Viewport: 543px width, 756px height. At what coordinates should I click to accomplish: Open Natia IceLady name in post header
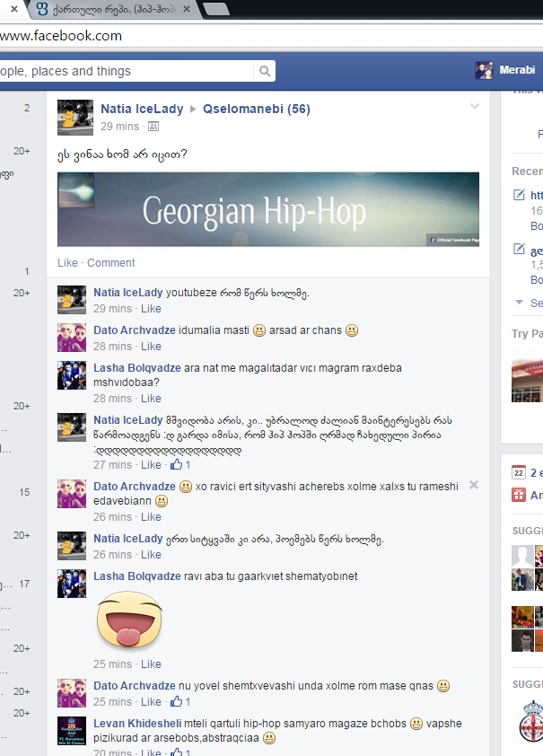142,109
